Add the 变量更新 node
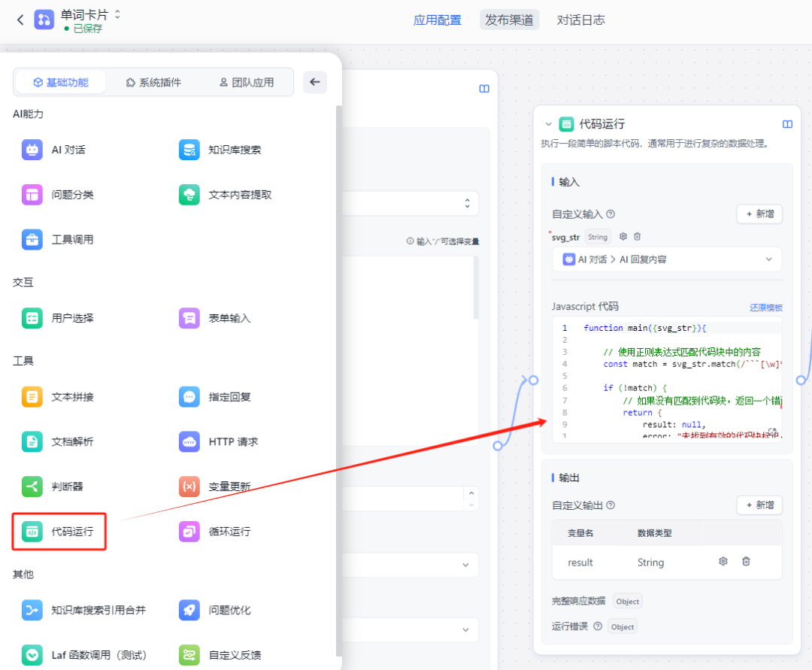This screenshot has width=812, height=670. [215, 487]
